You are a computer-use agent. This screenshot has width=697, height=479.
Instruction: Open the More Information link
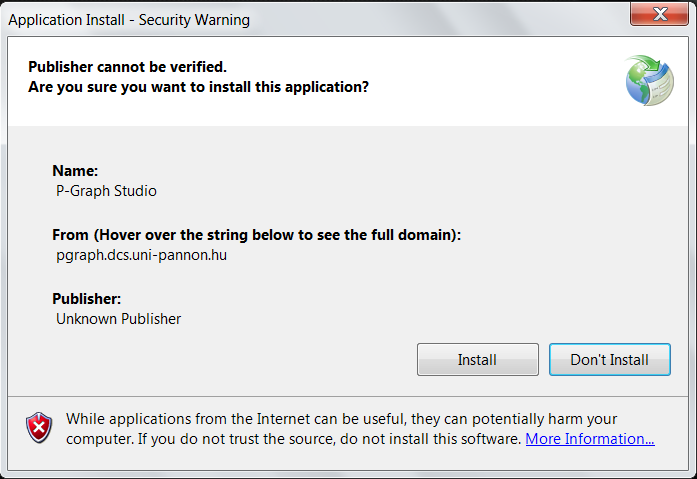[590, 439]
